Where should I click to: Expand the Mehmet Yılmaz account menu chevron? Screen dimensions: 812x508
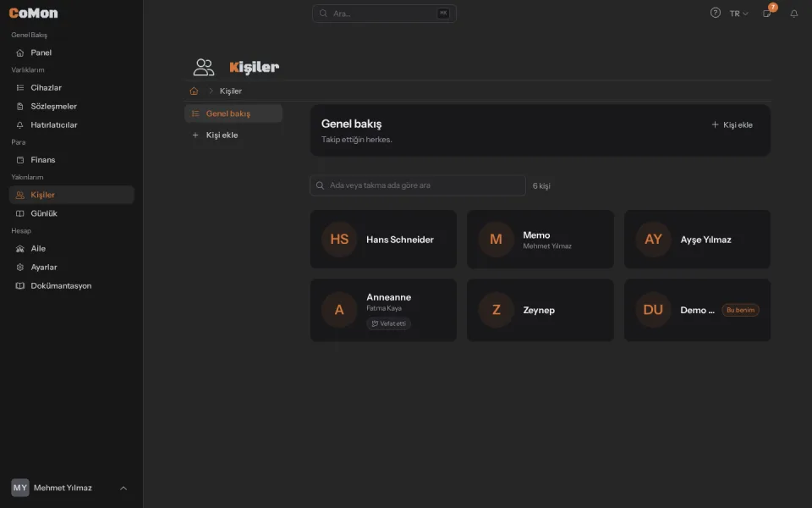123,489
